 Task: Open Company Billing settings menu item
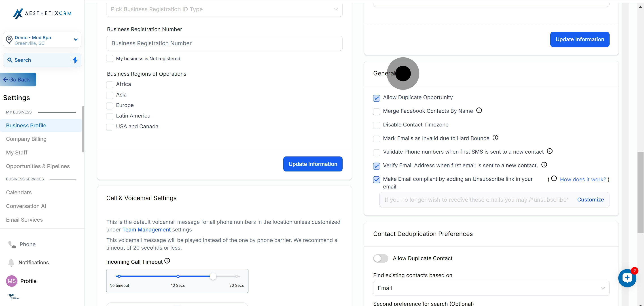[x=26, y=139]
